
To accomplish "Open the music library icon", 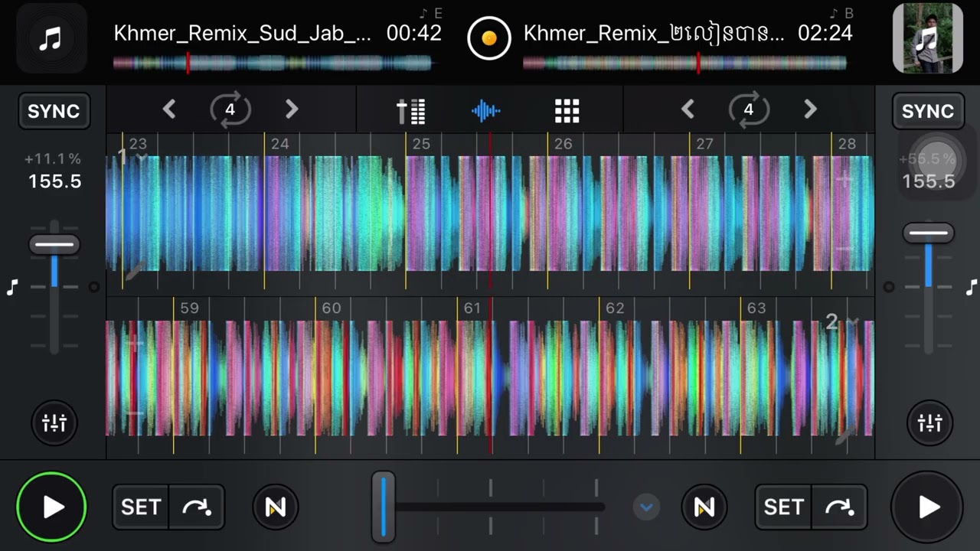I will [x=51, y=38].
